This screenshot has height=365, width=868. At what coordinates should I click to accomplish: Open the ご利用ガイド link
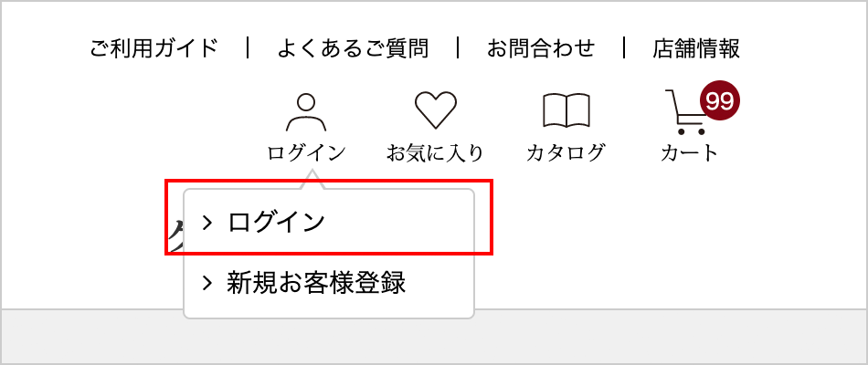click(x=154, y=48)
